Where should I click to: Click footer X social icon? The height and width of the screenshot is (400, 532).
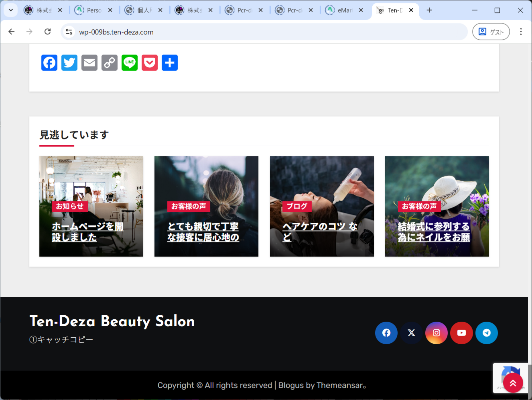[x=411, y=333]
